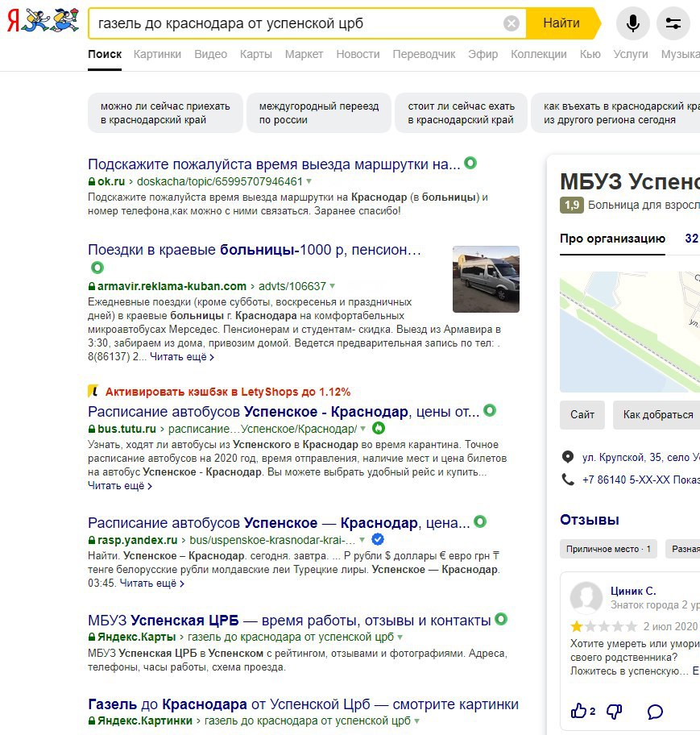Click the 1,9 rating badge
Viewport: 700px width, 735px height.
[572, 206]
